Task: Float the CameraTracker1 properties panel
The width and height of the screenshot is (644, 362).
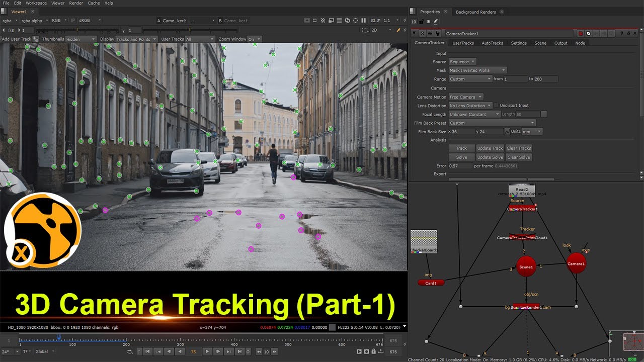Action: 628,34
